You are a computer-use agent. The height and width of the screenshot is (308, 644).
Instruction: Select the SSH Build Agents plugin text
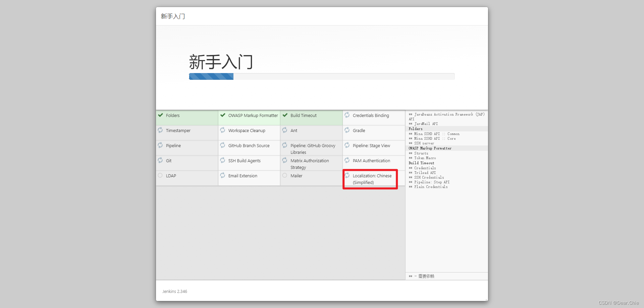[245, 161]
